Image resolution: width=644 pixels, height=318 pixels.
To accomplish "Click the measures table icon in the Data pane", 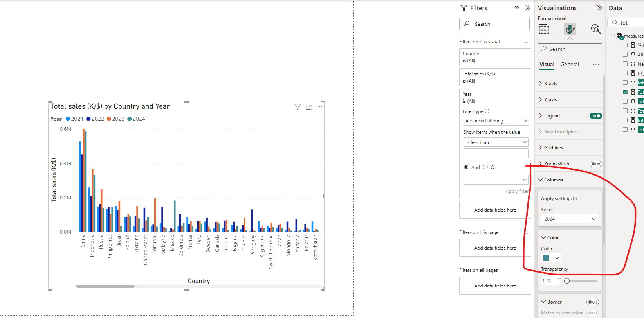I will click(x=620, y=36).
